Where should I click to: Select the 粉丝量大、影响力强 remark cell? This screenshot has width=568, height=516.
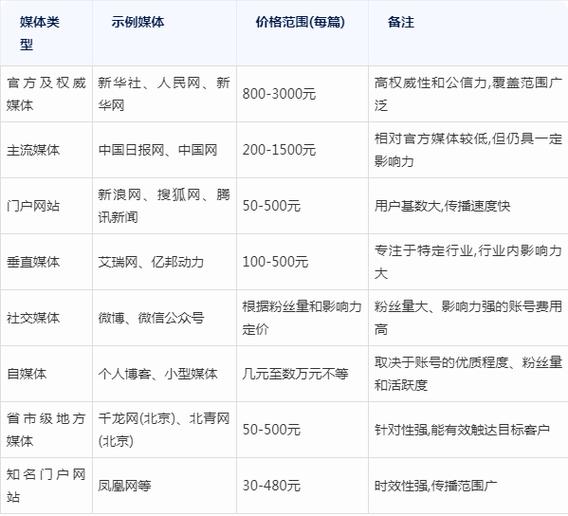point(468,318)
